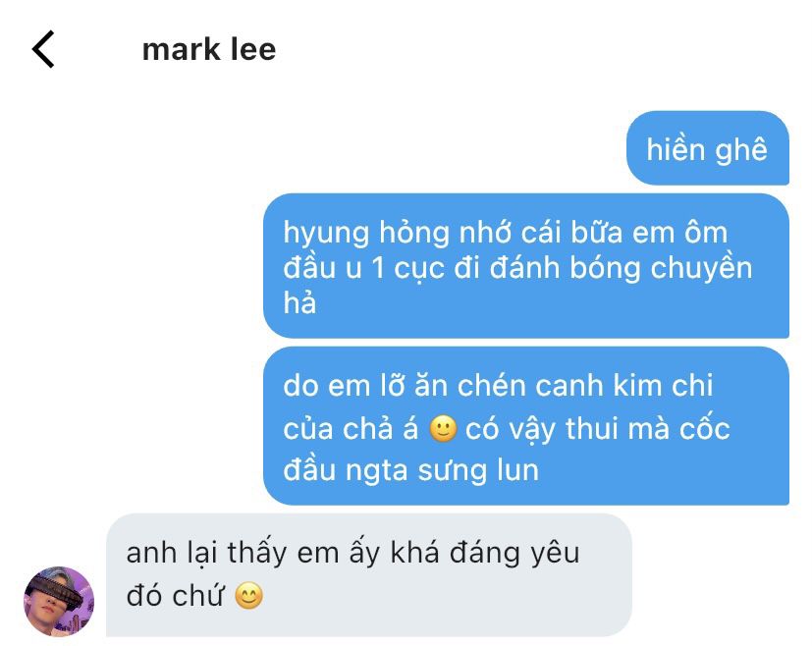Select the 'hiền ghê' message bubble

point(707,148)
